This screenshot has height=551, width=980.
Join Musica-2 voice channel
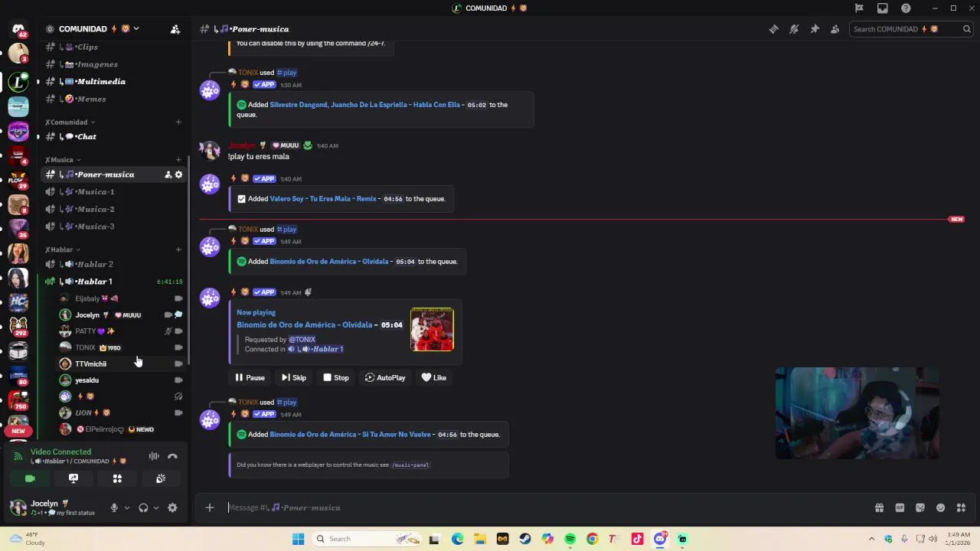(113, 209)
